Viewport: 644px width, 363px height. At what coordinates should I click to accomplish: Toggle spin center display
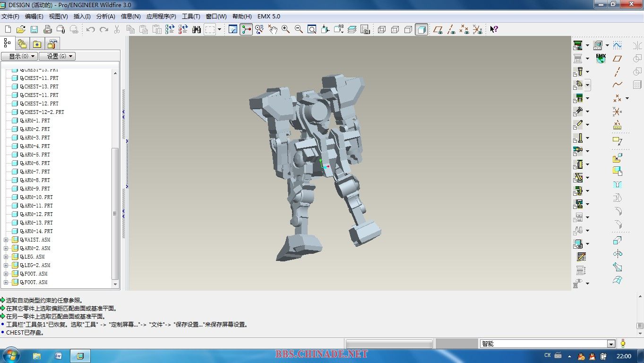tap(246, 29)
